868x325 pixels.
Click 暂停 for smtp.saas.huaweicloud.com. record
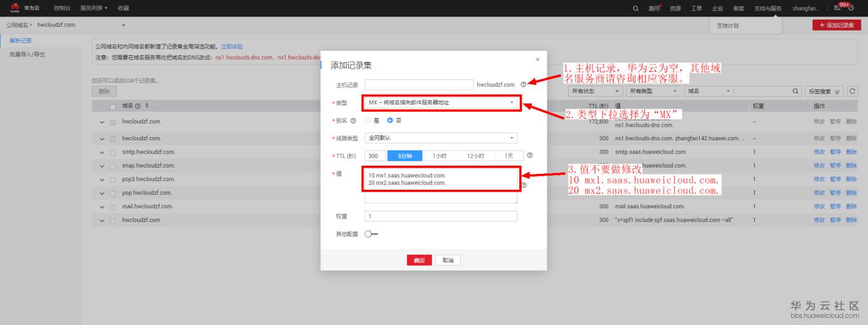[x=835, y=152]
